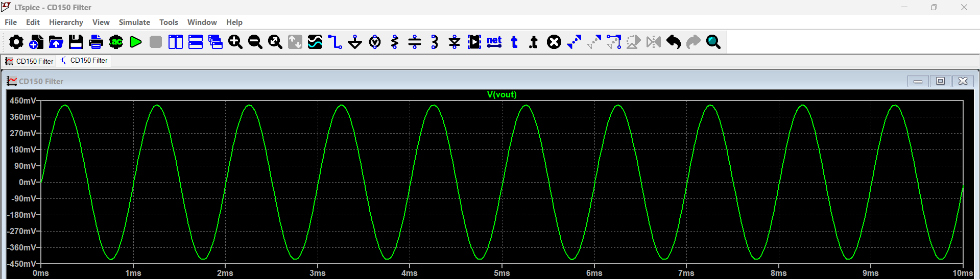Click the rotate tool icon
Screen dimensions: 980x279
click(x=634, y=42)
